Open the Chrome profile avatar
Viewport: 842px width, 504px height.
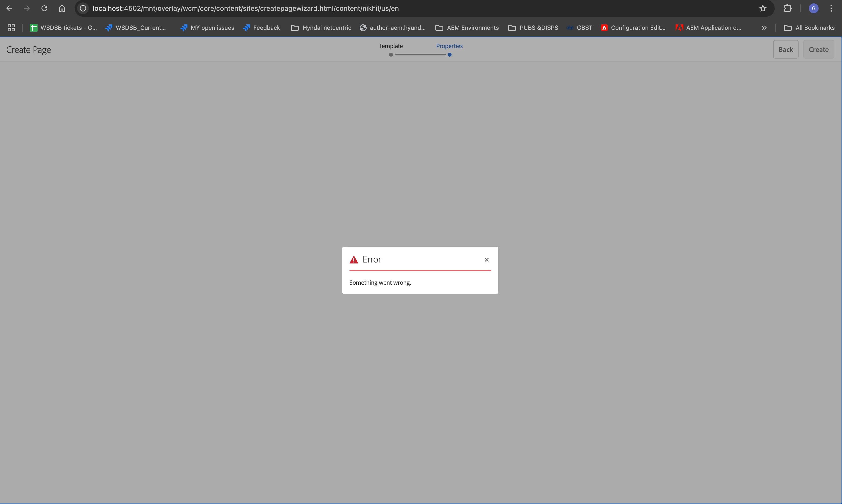click(x=813, y=8)
